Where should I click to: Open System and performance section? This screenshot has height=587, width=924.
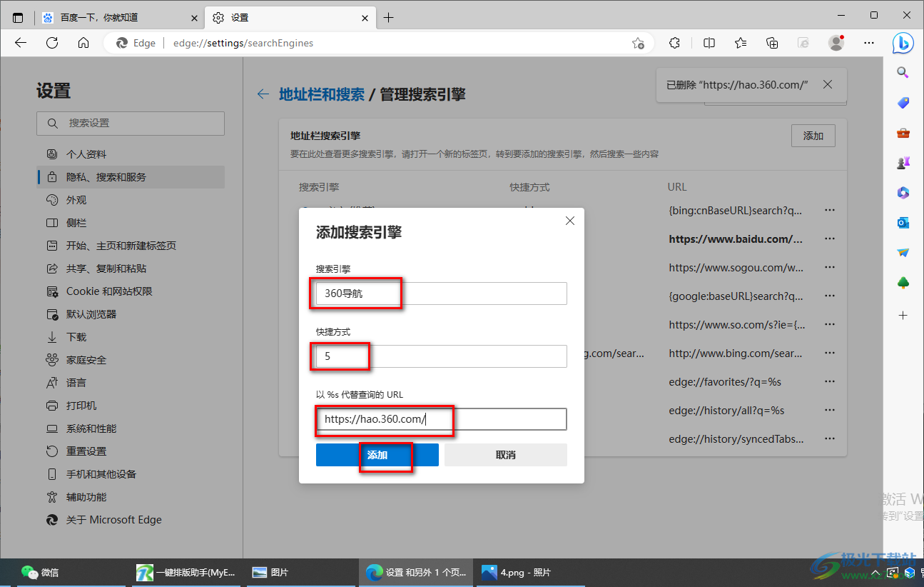click(131, 428)
